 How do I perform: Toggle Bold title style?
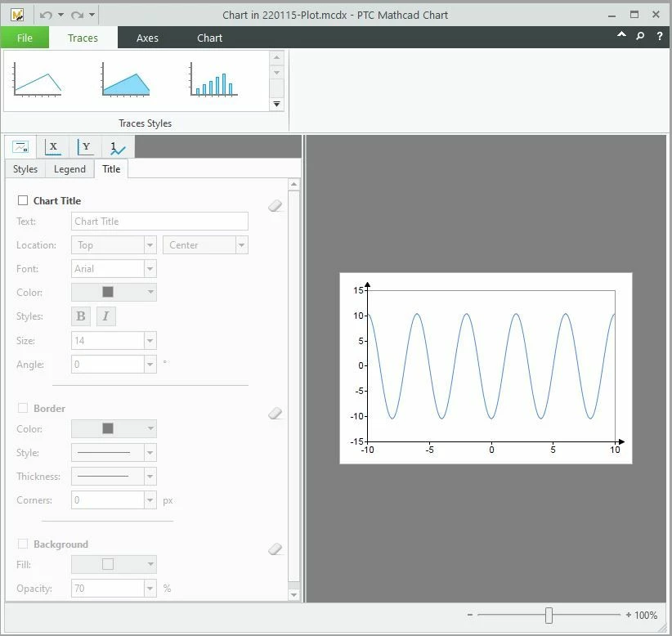pyautogui.click(x=81, y=316)
